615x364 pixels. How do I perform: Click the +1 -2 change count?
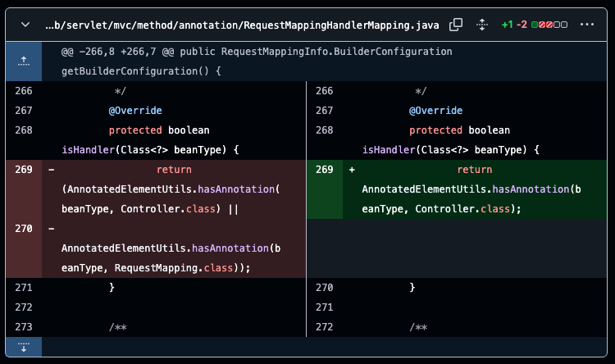pos(514,25)
